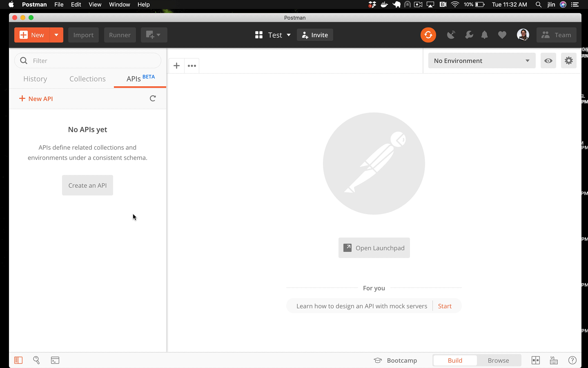588x368 pixels.
Task: Click the sidebar Filter search field
Action: click(x=88, y=61)
